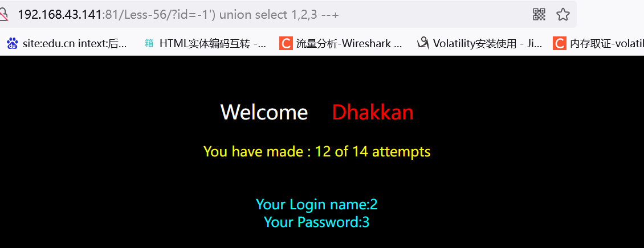Viewport: 644px width, 248px height.
Task: Focus the address bar URL field
Action: point(267,15)
